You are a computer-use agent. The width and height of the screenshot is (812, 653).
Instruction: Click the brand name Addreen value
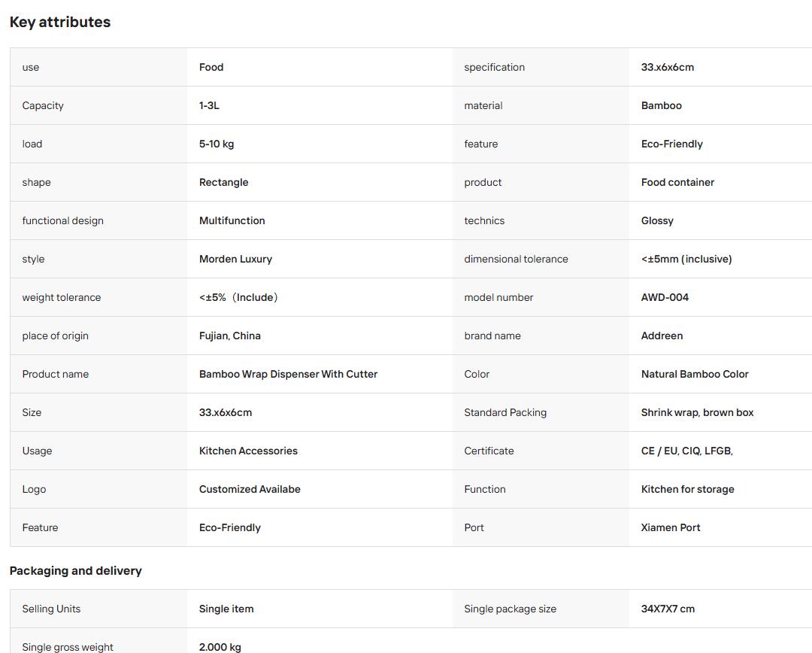coord(662,336)
